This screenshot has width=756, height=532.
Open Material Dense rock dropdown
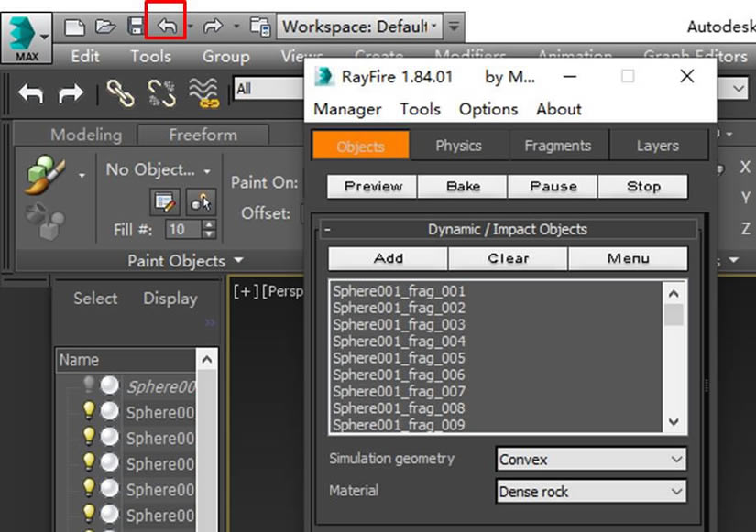tap(591, 492)
